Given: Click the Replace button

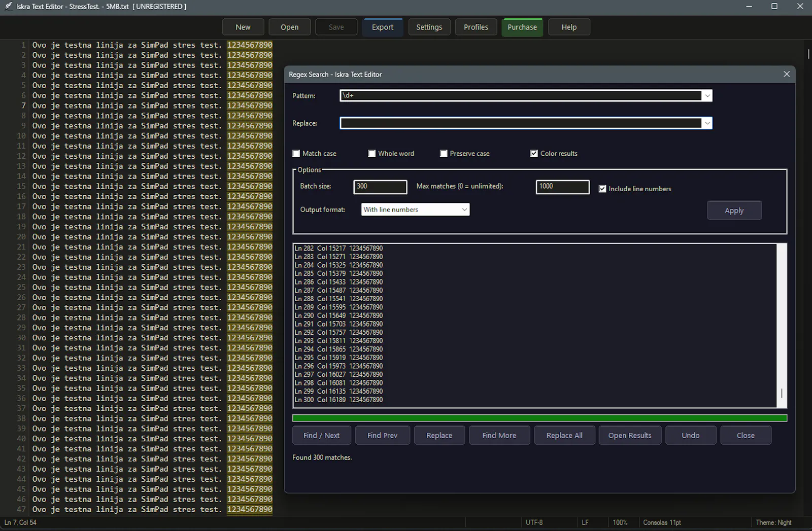Looking at the screenshot, I should point(439,435).
